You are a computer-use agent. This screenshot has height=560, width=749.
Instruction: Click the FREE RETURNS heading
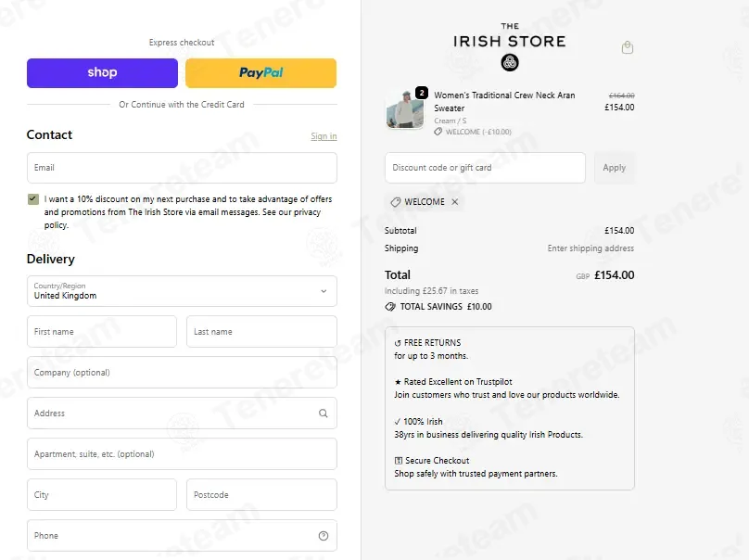click(432, 343)
